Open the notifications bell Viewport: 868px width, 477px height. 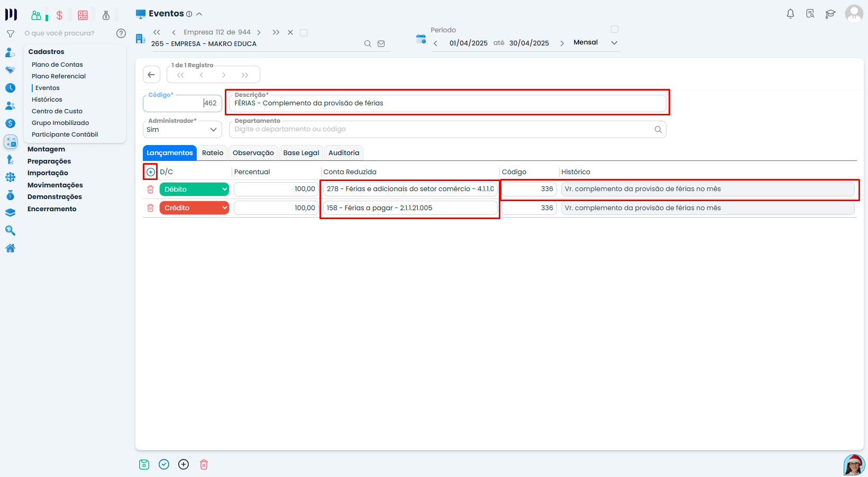[790, 14]
